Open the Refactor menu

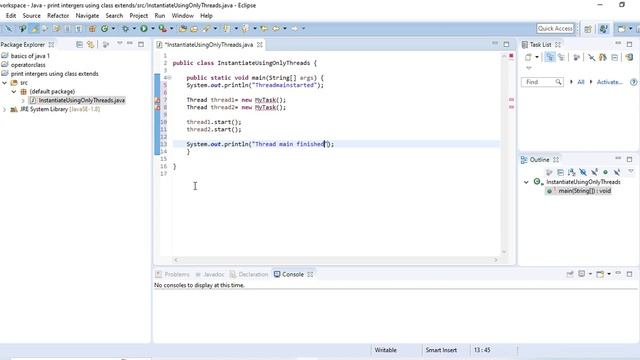58,16
